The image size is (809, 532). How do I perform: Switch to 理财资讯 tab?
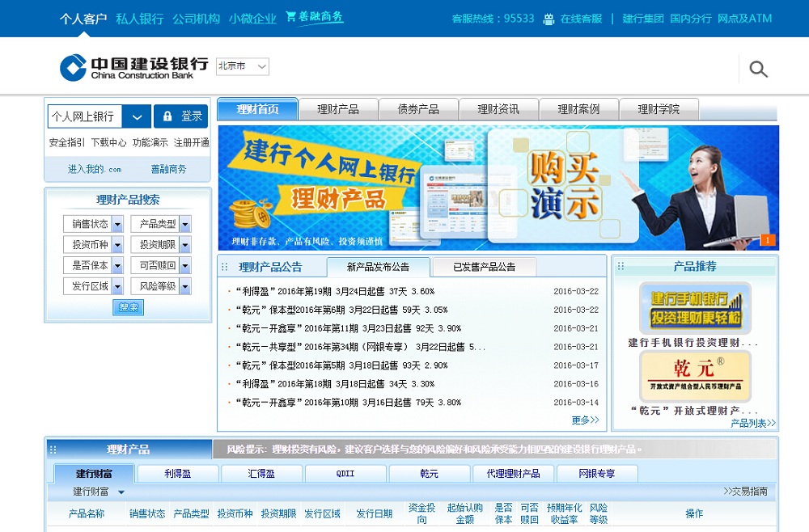(x=498, y=109)
